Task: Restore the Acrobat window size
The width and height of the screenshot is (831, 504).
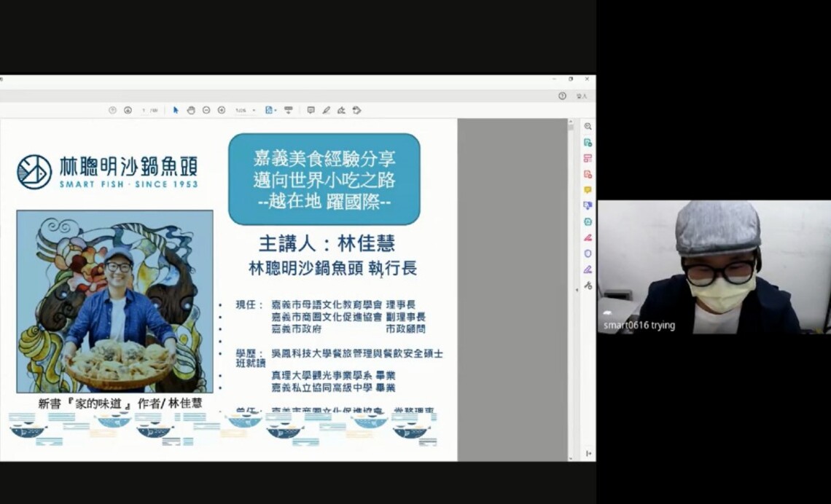Action: tap(571, 79)
